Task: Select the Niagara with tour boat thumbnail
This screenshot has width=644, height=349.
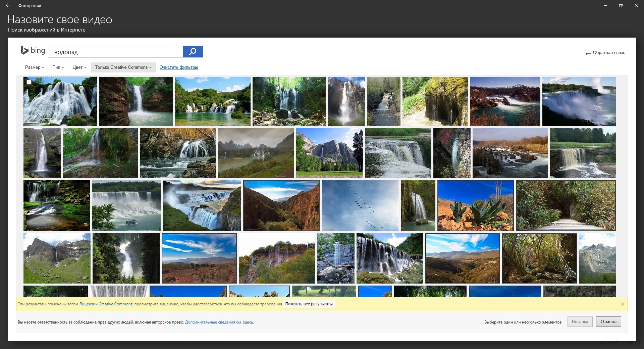Action: [x=126, y=205]
